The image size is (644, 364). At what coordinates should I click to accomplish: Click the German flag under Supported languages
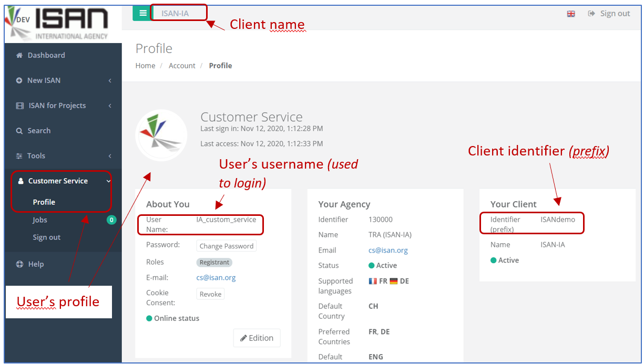click(x=394, y=281)
